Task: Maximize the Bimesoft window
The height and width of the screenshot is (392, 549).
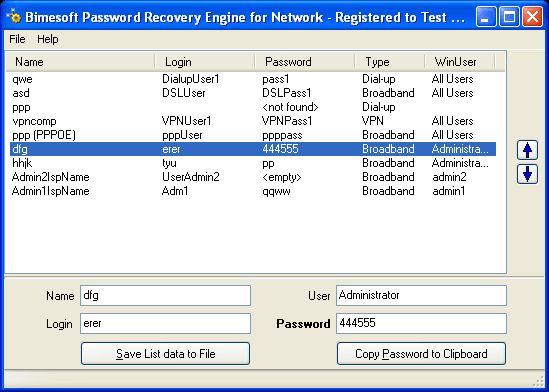Action: tap(509, 17)
